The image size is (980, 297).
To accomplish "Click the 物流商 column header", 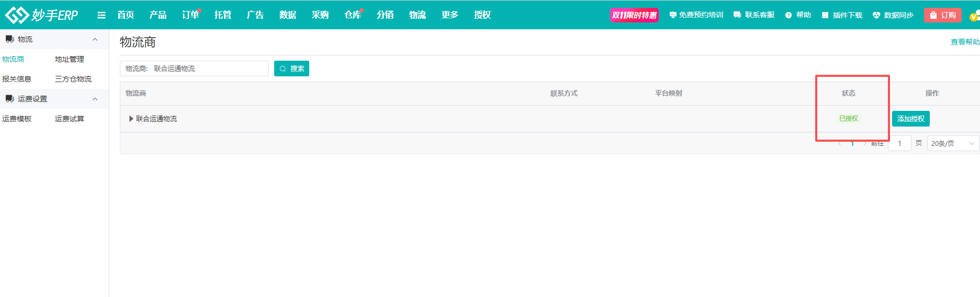I will tap(136, 93).
